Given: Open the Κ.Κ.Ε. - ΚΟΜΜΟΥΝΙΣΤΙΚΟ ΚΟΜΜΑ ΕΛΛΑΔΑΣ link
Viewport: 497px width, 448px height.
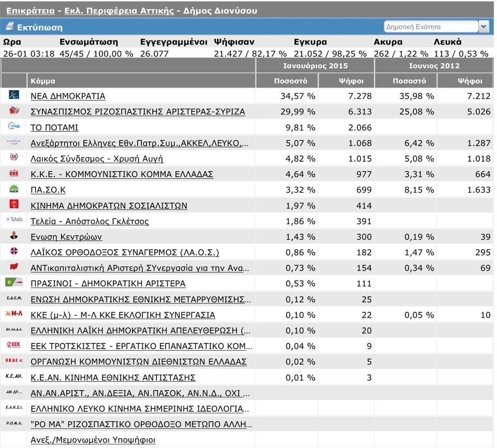Looking at the screenshot, I should coord(122,174).
